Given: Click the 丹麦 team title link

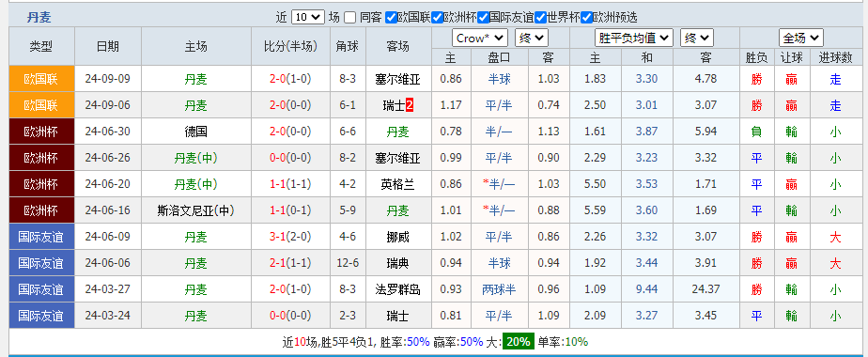Looking at the screenshot, I should click(x=39, y=17).
